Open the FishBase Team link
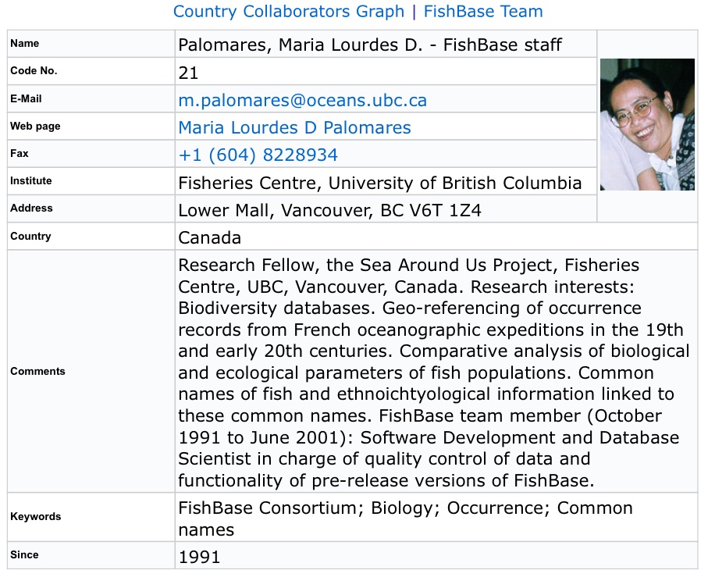 483,11
